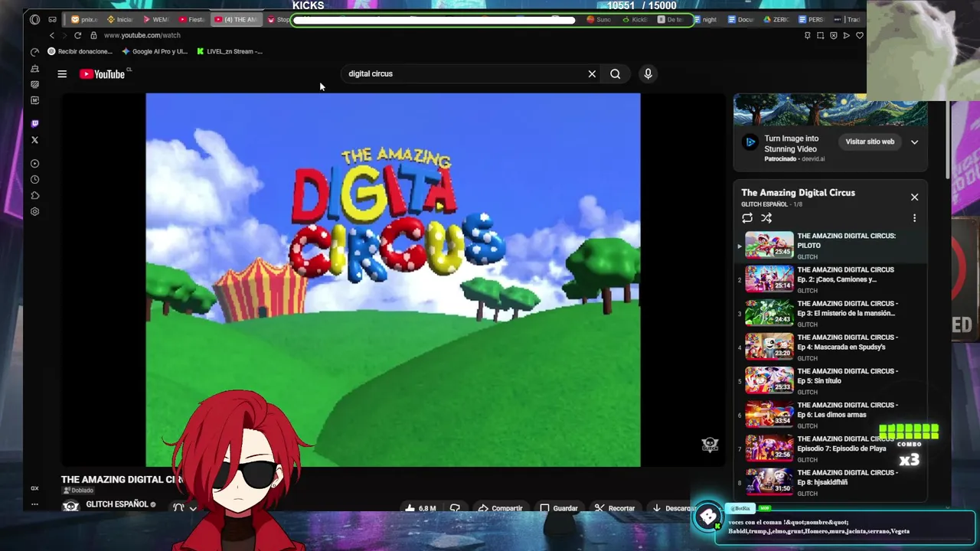
Task: Open X from the Opera sidebar
Action: [34, 140]
